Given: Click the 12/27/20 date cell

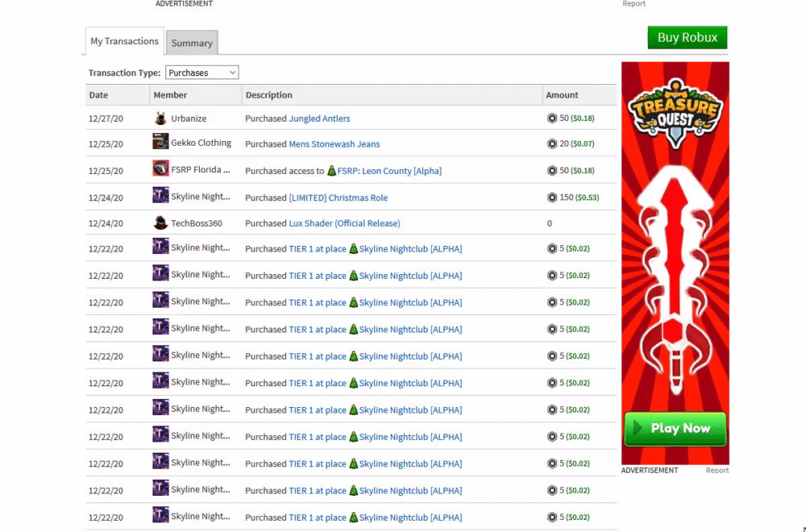Looking at the screenshot, I should pos(106,118).
